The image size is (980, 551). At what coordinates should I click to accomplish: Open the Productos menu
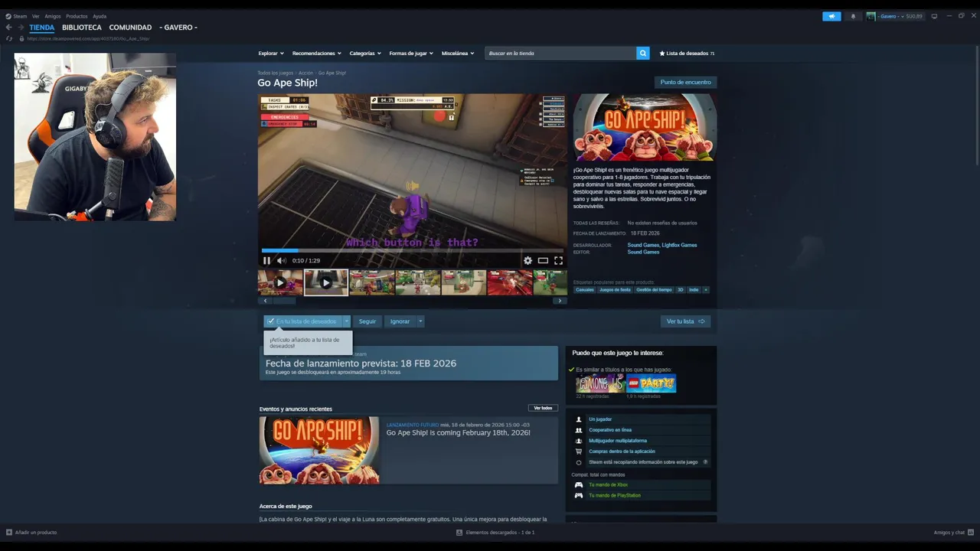click(x=77, y=16)
